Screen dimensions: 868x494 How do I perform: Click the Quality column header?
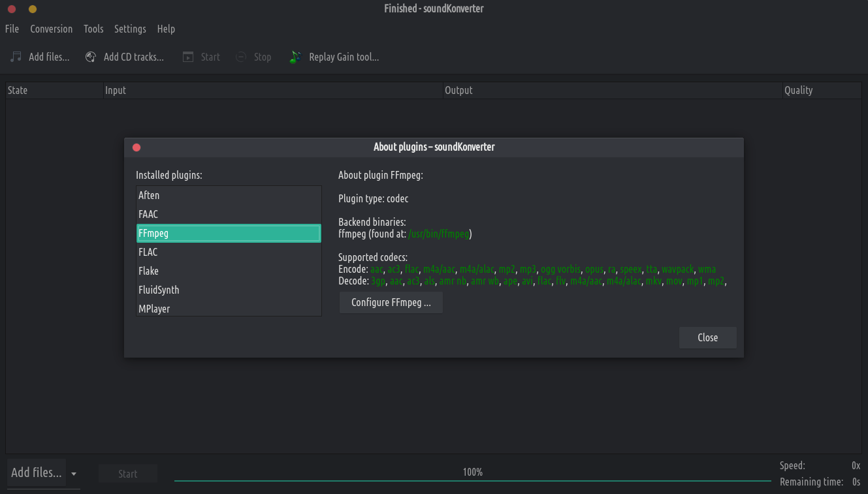(822, 90)
